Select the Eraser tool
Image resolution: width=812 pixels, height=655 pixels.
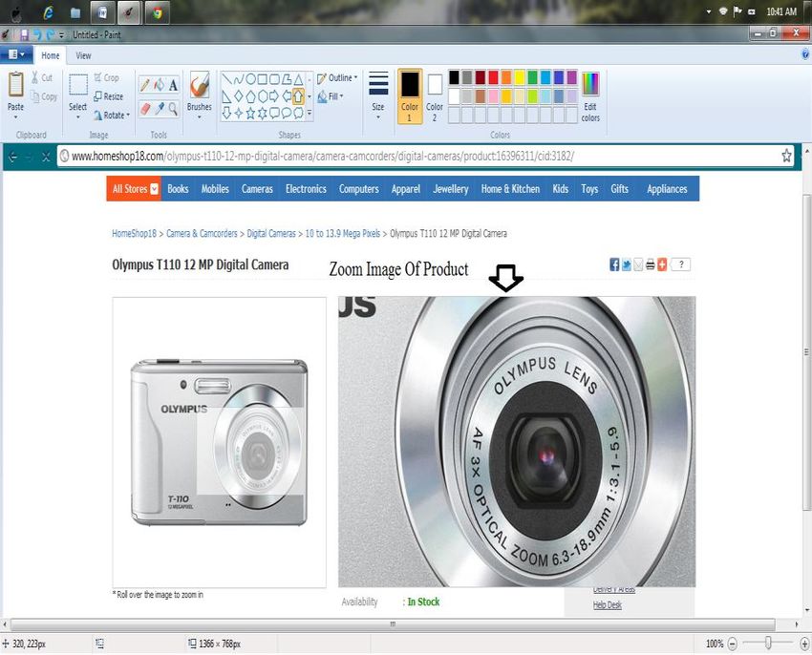coord(145,108)
